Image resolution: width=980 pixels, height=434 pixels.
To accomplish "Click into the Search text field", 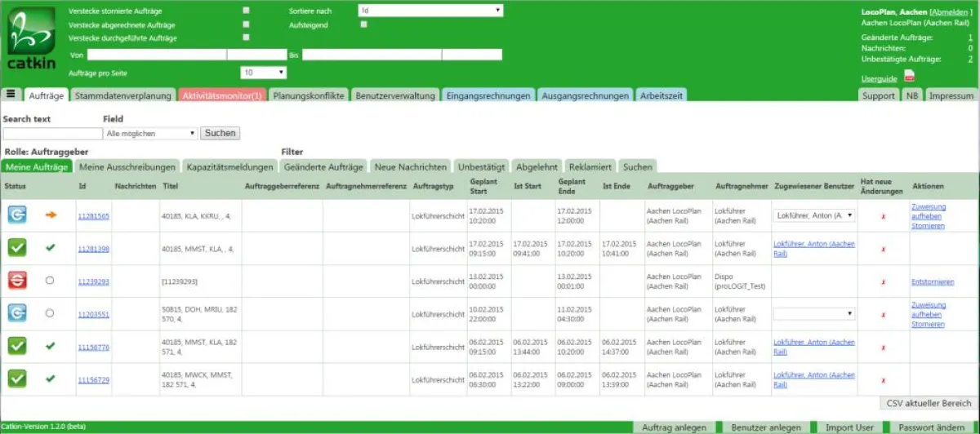I will [x=52, y=133].
